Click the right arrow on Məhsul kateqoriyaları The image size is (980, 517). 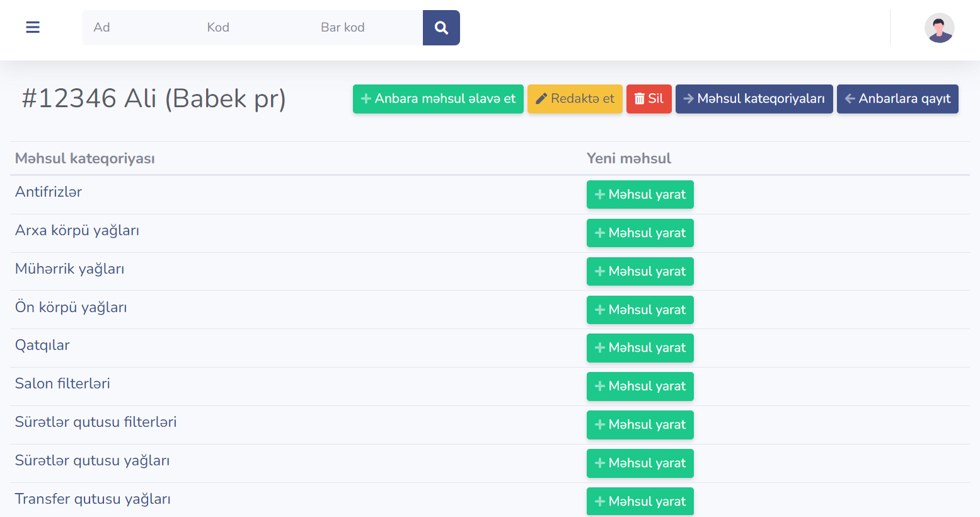pyautogui.click(x=689, y=99)
